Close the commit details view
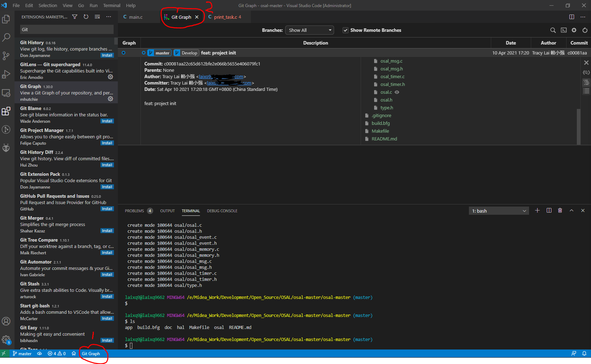Viewport: 591px width, 364px height. tap(586, 63)
